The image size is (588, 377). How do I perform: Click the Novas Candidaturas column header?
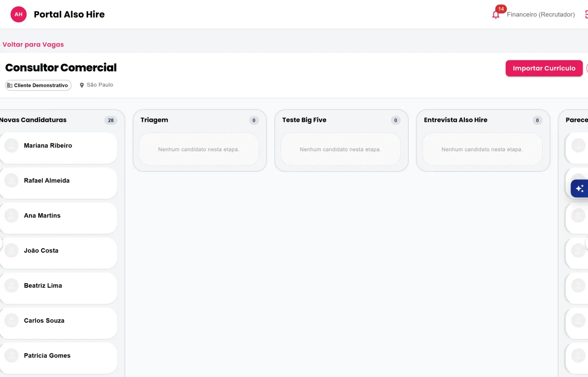pos(33,120)
